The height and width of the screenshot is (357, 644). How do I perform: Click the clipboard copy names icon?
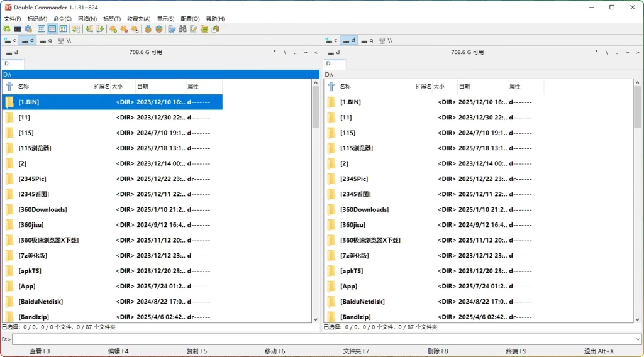click(215, 29)
